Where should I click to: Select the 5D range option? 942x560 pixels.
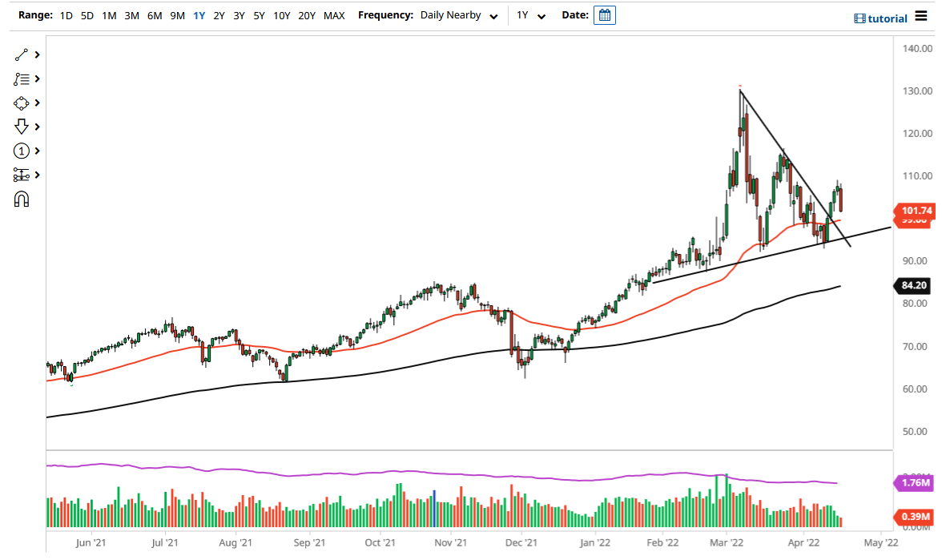pos(87,14)
